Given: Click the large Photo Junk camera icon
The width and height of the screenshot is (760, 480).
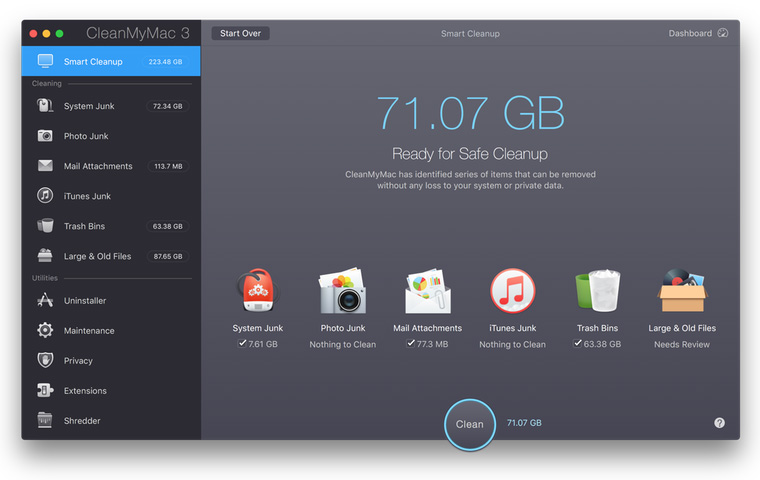Looking at the screenshot, I should (342, 290).
